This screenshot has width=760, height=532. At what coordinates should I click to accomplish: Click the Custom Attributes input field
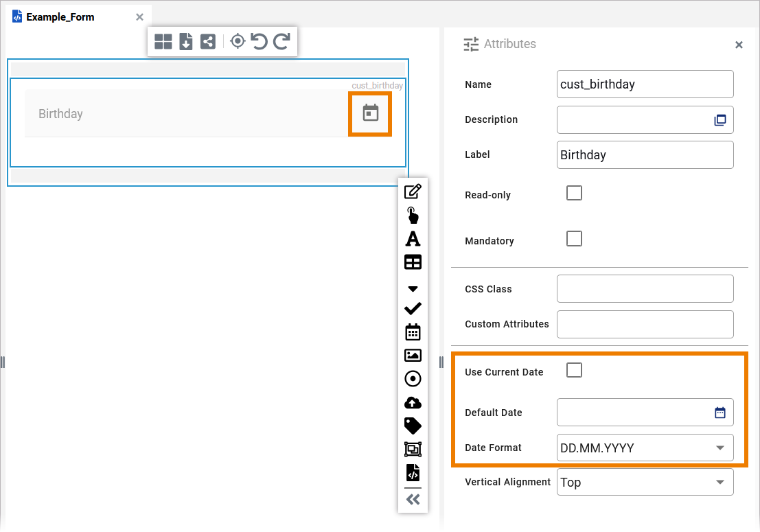coord(645,325)
